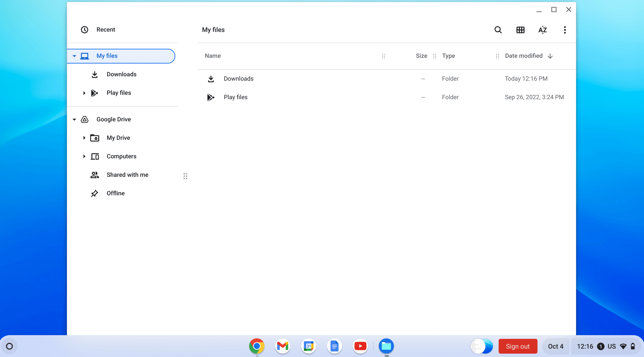Open the 12:16 clock status area
The image size is (644, 357).
[x=585, y=346]
